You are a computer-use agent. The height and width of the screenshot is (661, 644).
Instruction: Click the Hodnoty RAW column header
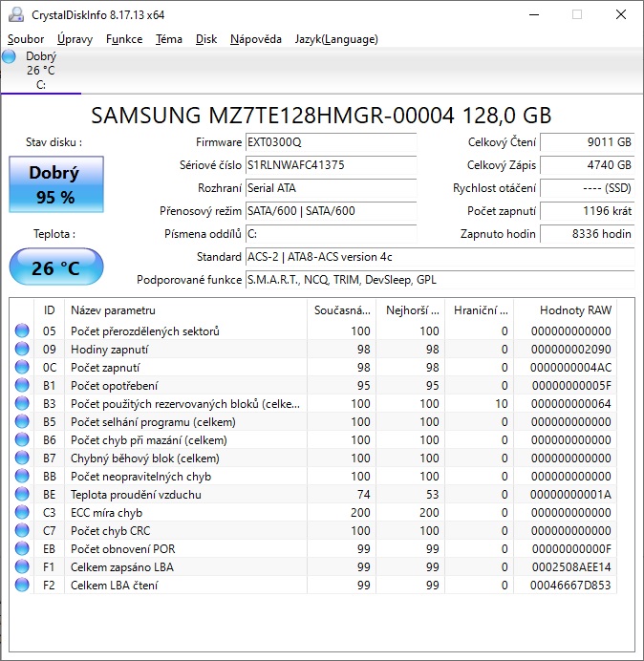(x=565, y=310)
